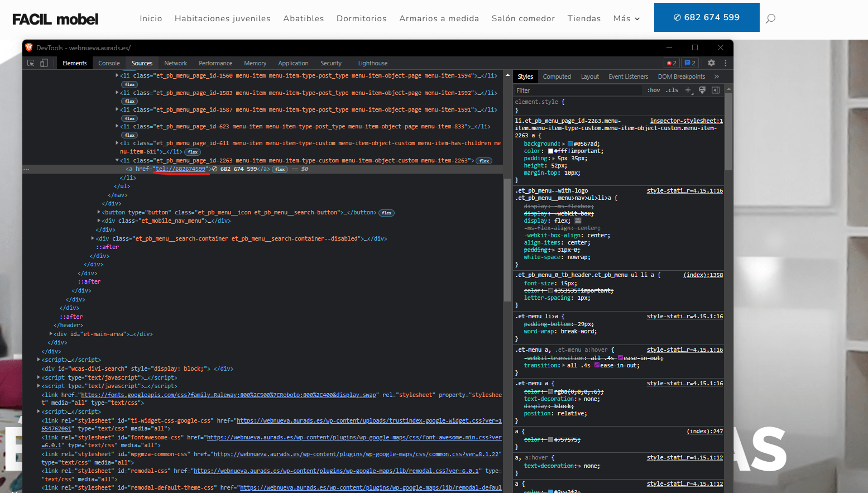Viewport: 868px width, 493px height.
Task: Click the red error count badge
Action: point(672,63)
